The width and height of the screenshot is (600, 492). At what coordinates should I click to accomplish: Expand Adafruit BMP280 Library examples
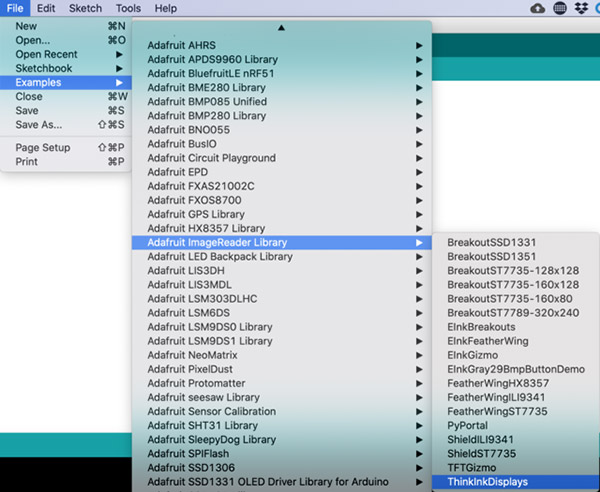click(282, 116)
